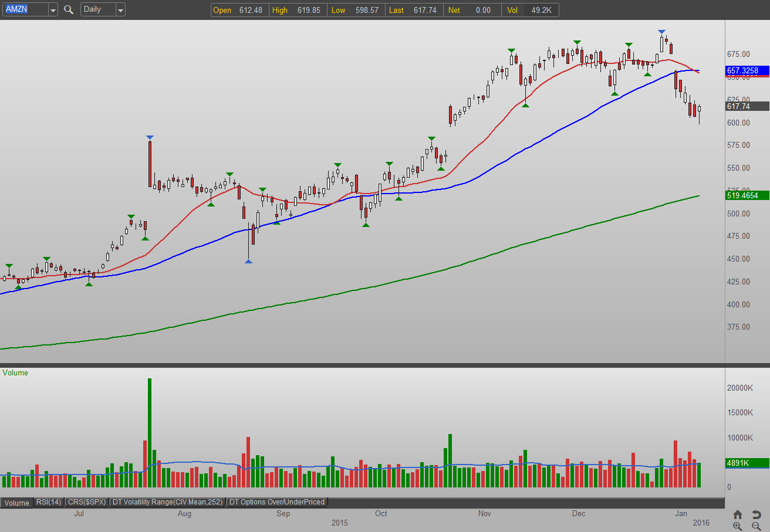The width and height of the screenshot is (770, 532).
Task: Click the tallest green volume bar
Action: tap(150, 433)
